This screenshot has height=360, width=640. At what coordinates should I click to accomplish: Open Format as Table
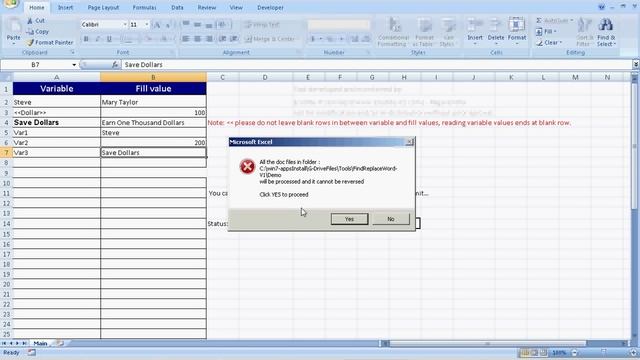tap(424, 32)
